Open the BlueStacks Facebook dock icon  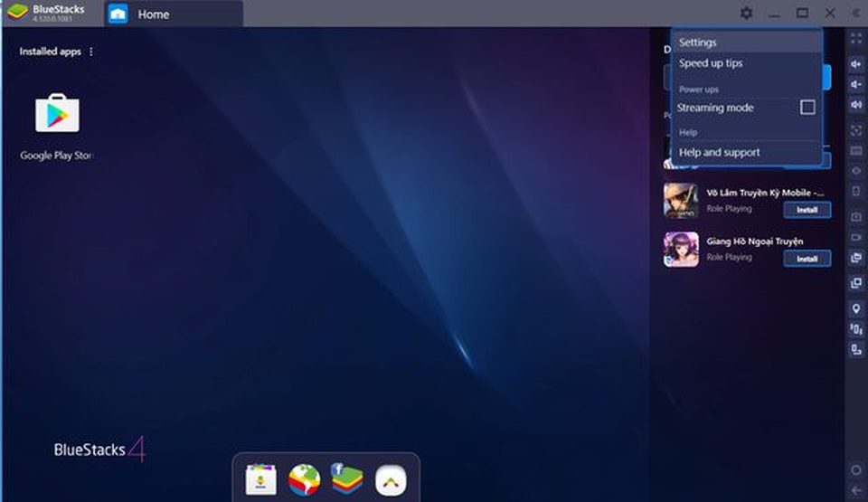pos(347,478)
